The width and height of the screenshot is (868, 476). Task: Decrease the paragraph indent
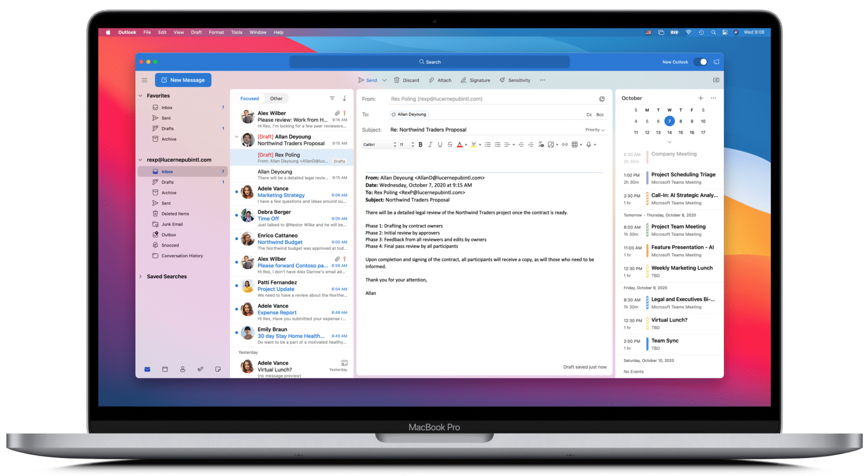(x=521, y=145)
